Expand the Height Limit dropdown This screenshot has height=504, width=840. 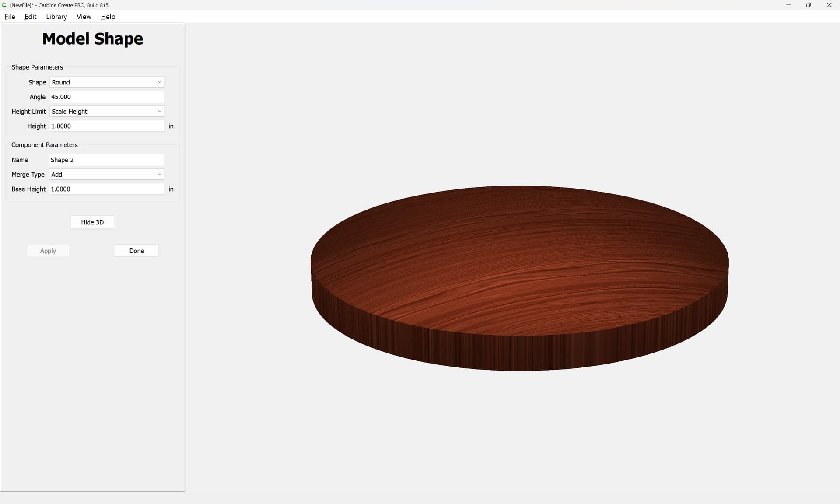coord(107,112)
